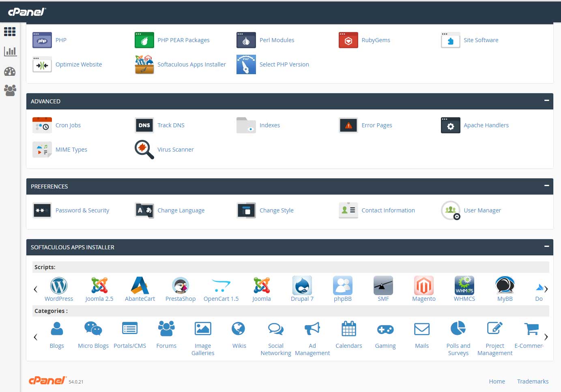Open RubyGems icon
The image size is (561, 392).
point(348,40)
